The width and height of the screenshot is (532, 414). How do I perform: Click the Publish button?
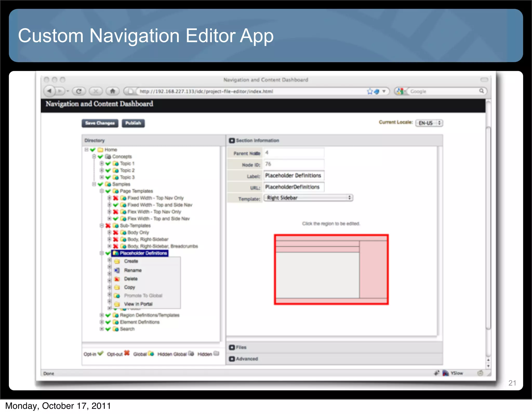133,123
